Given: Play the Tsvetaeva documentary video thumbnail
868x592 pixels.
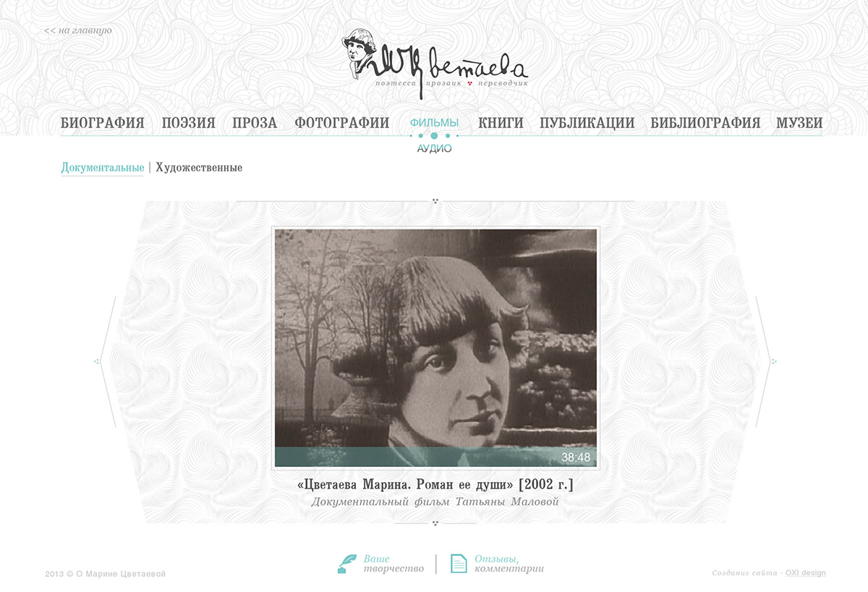Looking at the screenshot, I should click(x=435, y=348).
